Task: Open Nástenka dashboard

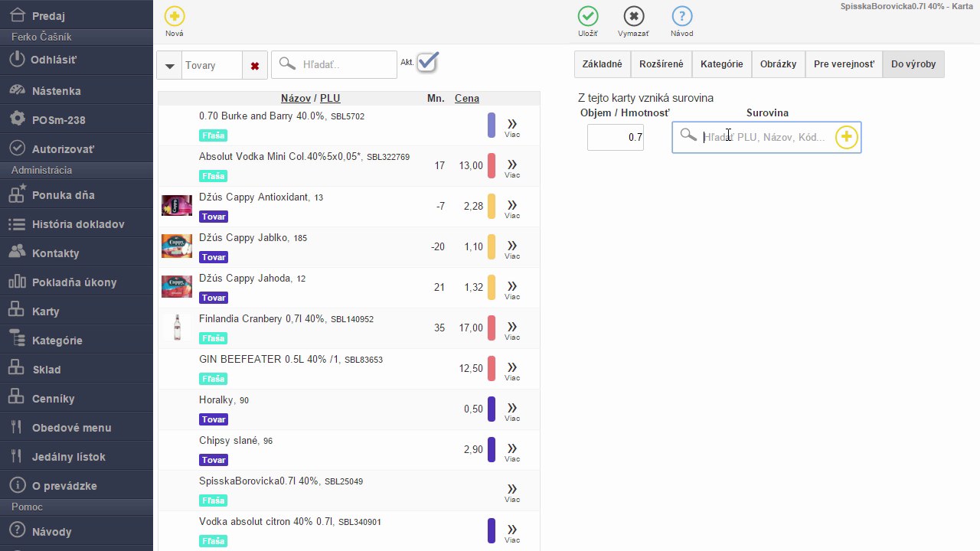Action: 77,90
